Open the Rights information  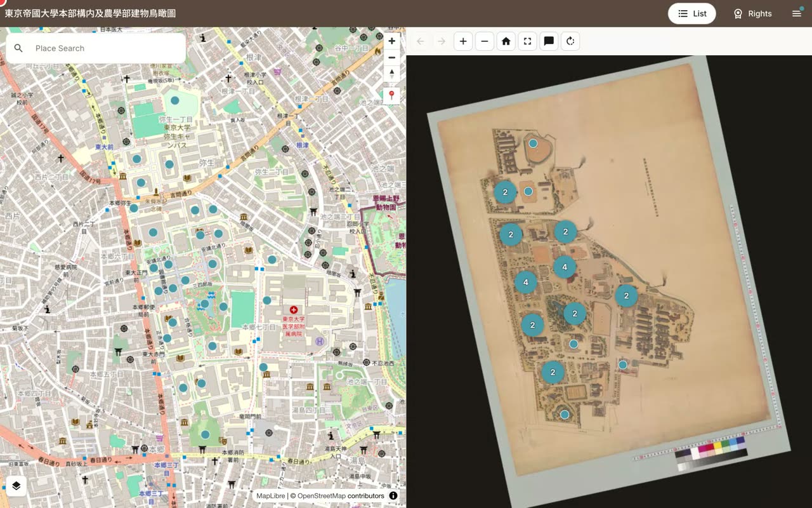752,13
